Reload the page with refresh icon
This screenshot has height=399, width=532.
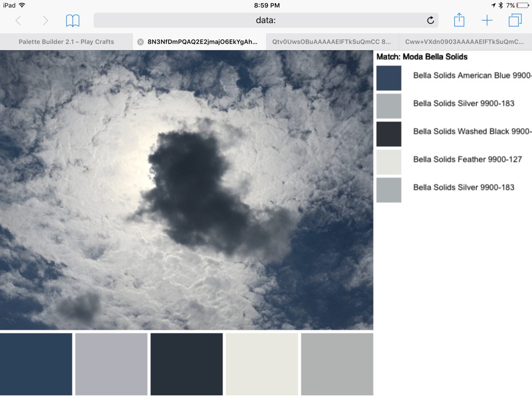click(x=430, y=20)
